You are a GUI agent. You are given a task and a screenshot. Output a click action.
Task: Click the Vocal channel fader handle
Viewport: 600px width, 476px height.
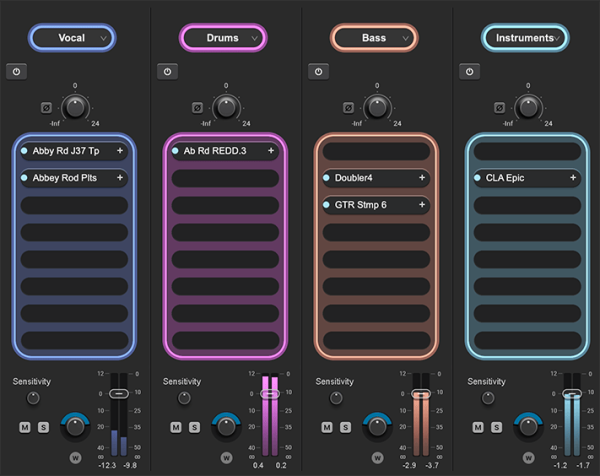(x=119, y=393)
